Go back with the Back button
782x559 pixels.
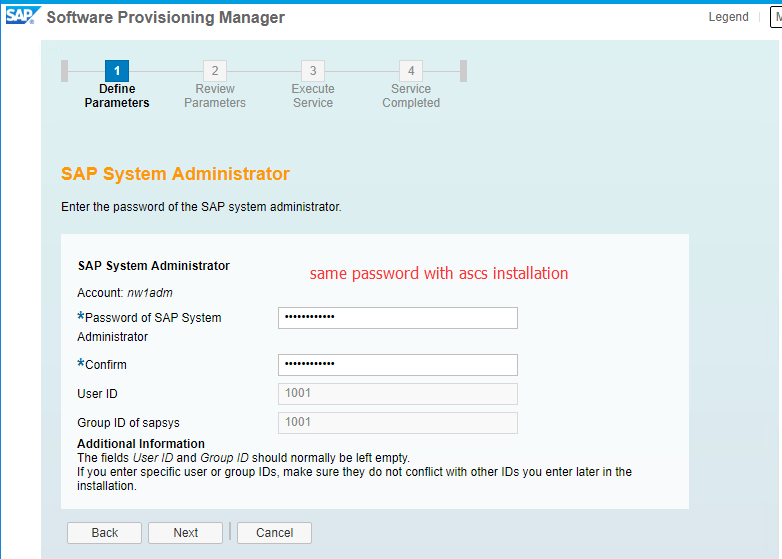coord(104,533)
